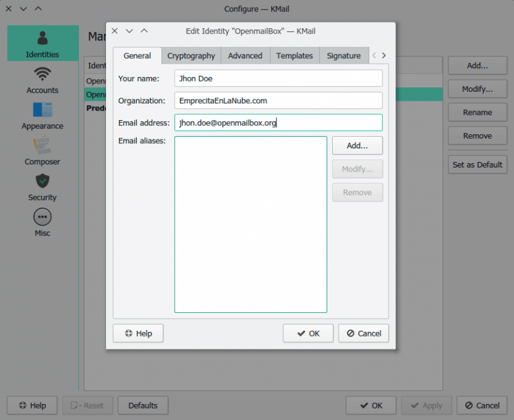The width and height of the screenshot is (514, 420).
Task: Switch to the Cryptography tab
Action: click(x=191, y=56)
